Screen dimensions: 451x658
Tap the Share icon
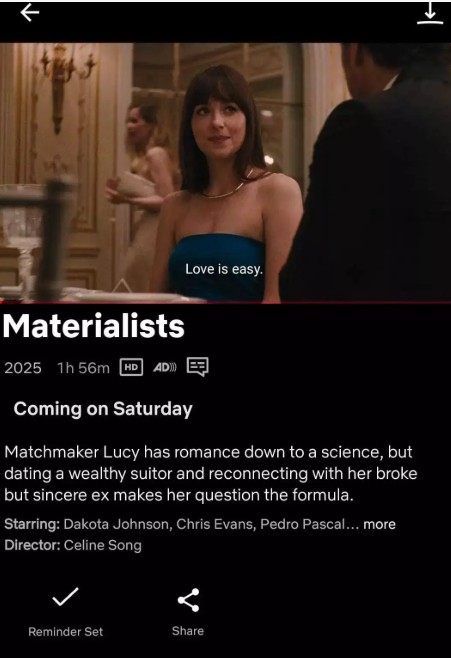pyautogui.click(x=188, y=600)
